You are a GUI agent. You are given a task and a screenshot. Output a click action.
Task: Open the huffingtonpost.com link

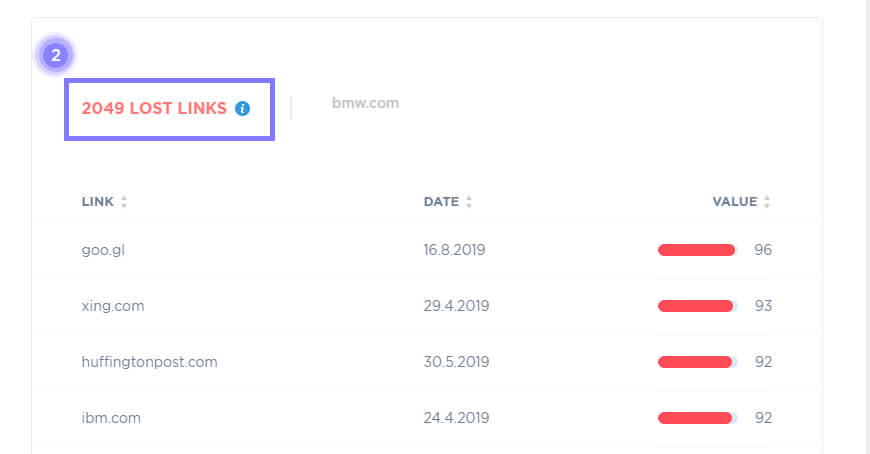pyautogui.click(x=149, y=362)
